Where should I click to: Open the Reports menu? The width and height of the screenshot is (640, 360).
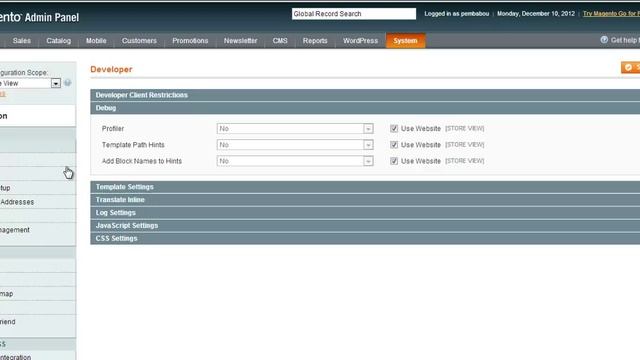315,41
